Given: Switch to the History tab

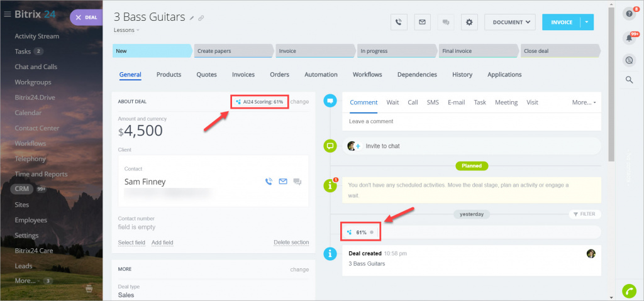Looking at the screenshot, I should (x=462, y=75).
